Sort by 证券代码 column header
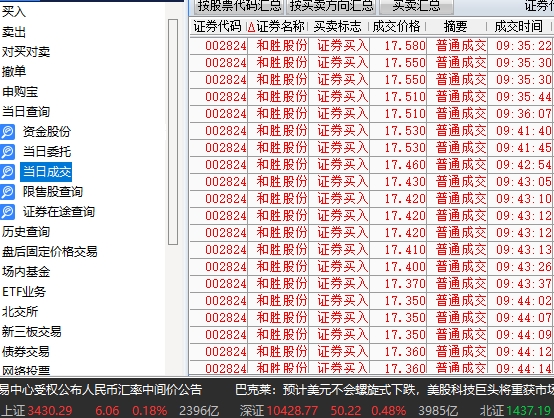Image resolution: width=554 pixels, height=418 pixels. point(217,27)
